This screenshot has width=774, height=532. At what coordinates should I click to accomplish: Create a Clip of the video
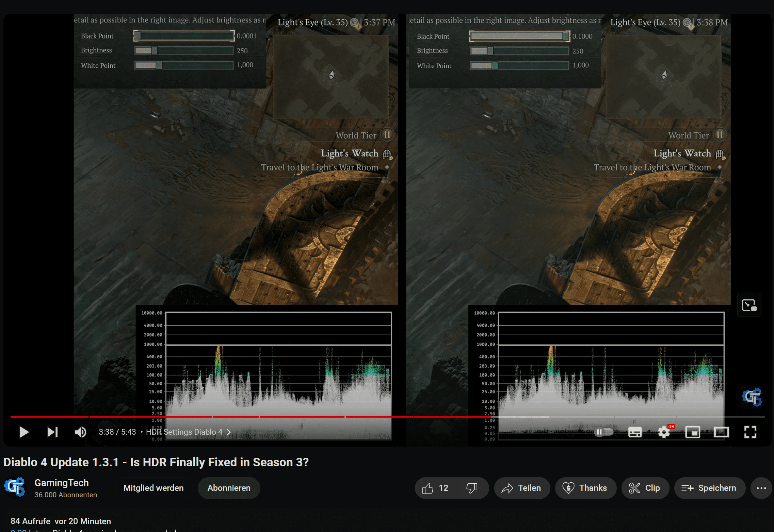645,488
